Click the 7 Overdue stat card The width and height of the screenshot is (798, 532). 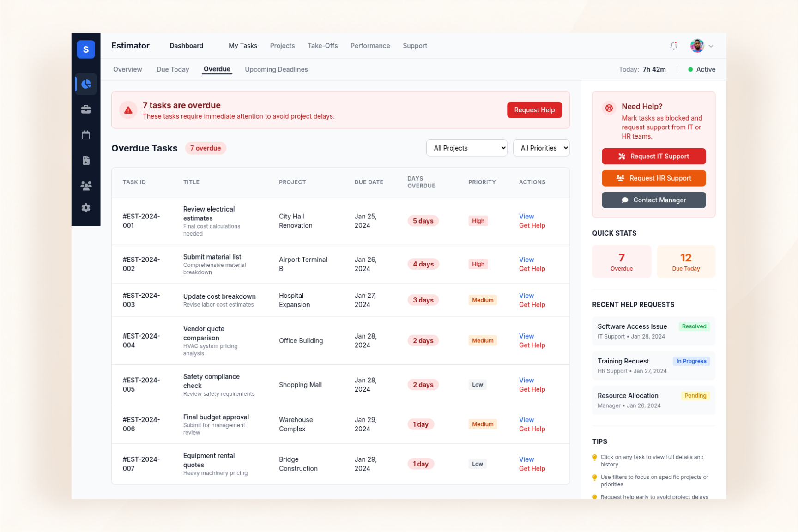tap(622, 261)
